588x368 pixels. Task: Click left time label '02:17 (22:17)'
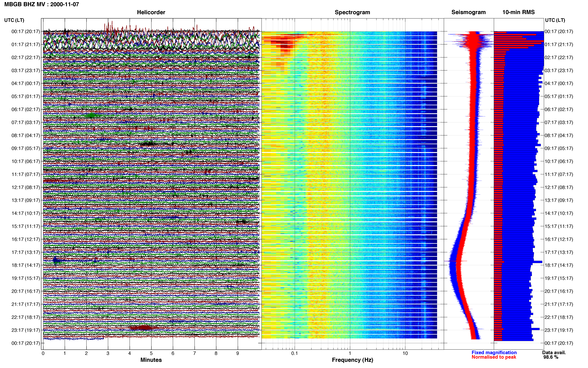(x=26, y=57)
